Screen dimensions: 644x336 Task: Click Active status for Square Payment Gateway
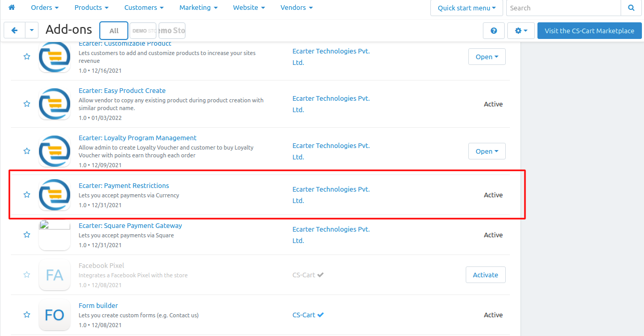[493, 235]
